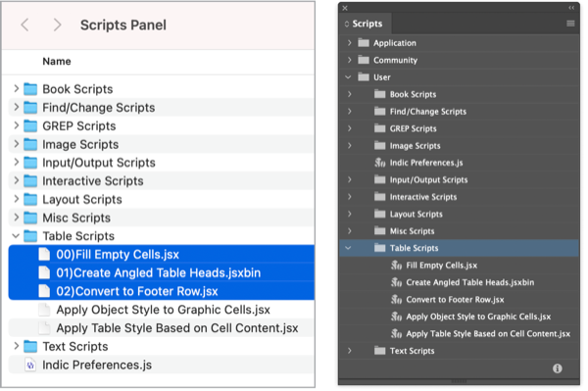Viewport: 588px width, 391px height.
Task: Select Apply Object Style to Graphic Cells.jsx in Finder
Action: [x=162, y=310]
